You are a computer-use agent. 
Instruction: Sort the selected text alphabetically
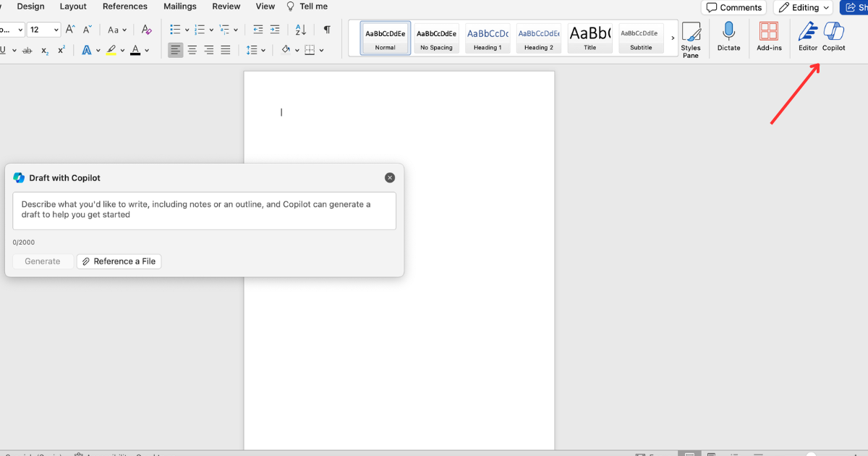click(x=301, y=30)
